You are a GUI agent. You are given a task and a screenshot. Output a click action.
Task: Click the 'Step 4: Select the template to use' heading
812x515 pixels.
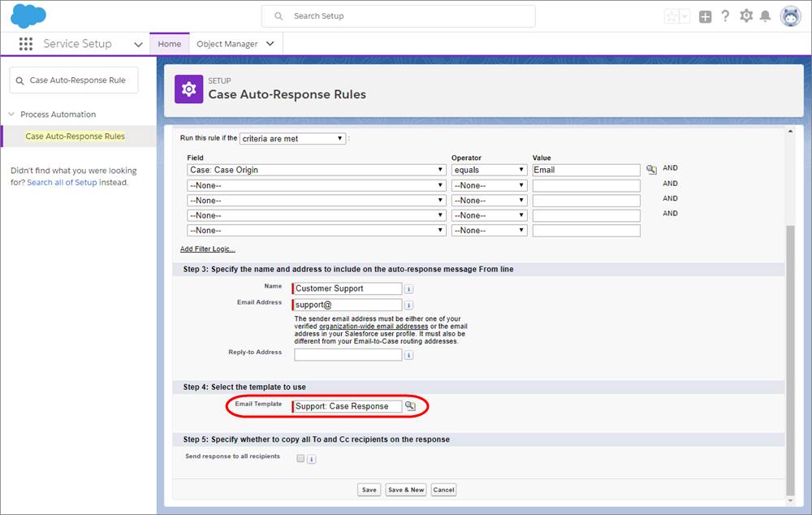point(244,387)
